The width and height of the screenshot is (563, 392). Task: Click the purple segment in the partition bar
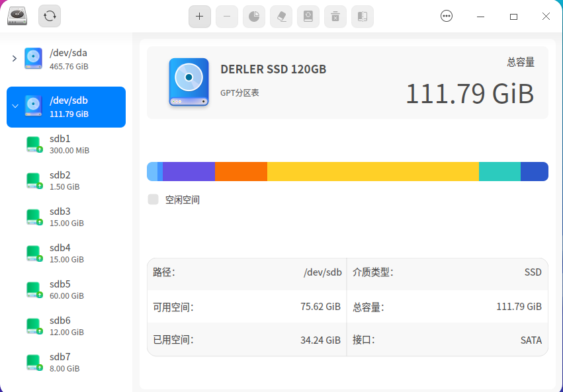point(189,171)
